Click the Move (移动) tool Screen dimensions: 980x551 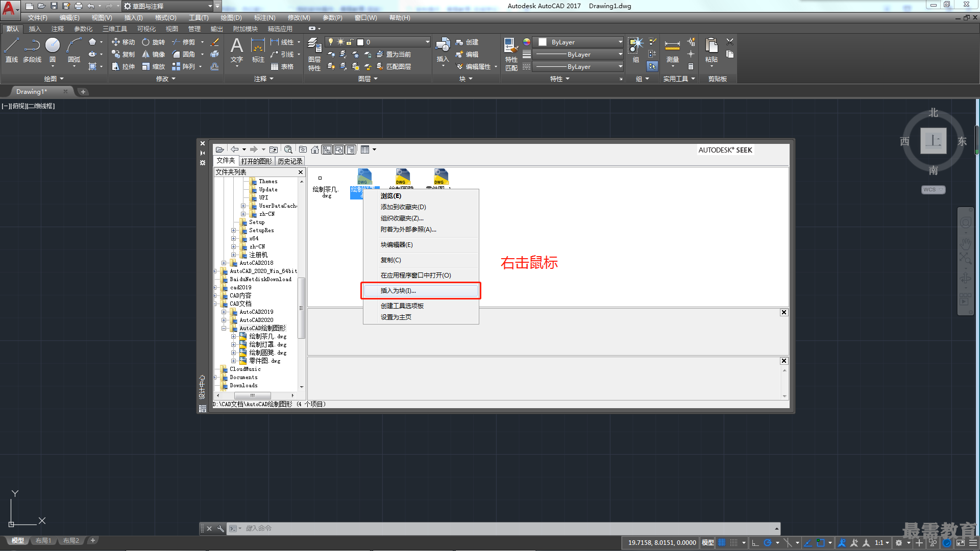123,42
